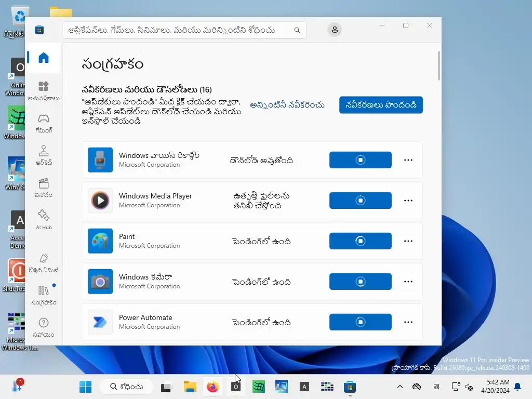Click the input language indicator in tray
The height and width of the screenshot is (399, 532).
point(436,387)
